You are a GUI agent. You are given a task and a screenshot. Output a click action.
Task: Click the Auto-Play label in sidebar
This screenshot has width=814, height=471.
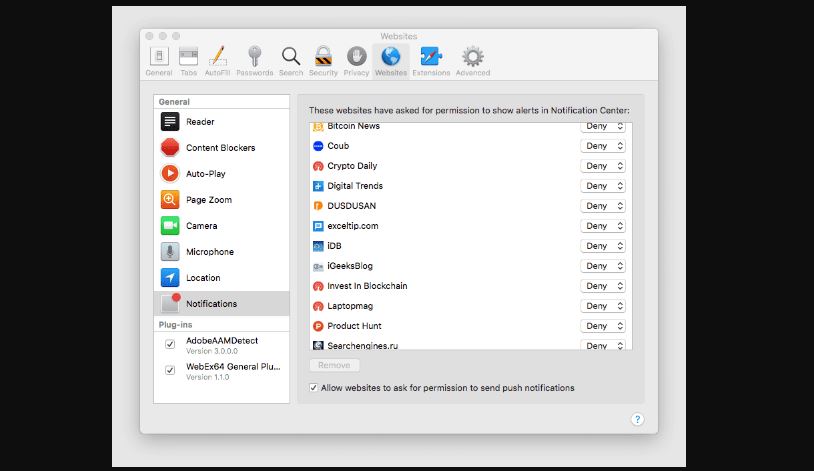tap(206, 173)
